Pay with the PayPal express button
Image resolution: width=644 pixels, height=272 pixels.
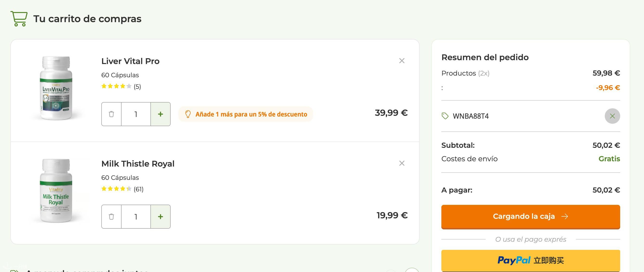pyautogui.click(x=530, y=260)
